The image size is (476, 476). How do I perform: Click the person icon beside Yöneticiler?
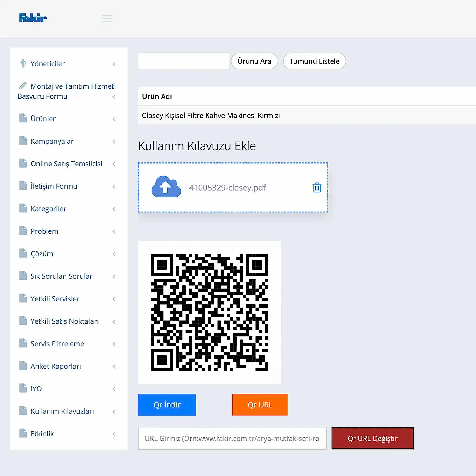[x=23, y=63]
